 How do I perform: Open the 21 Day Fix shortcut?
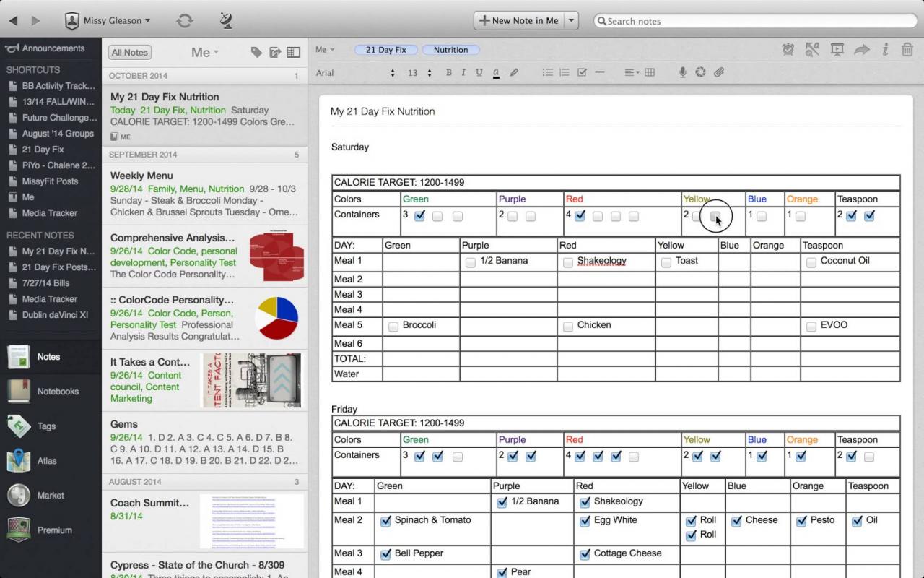(43, 150)
